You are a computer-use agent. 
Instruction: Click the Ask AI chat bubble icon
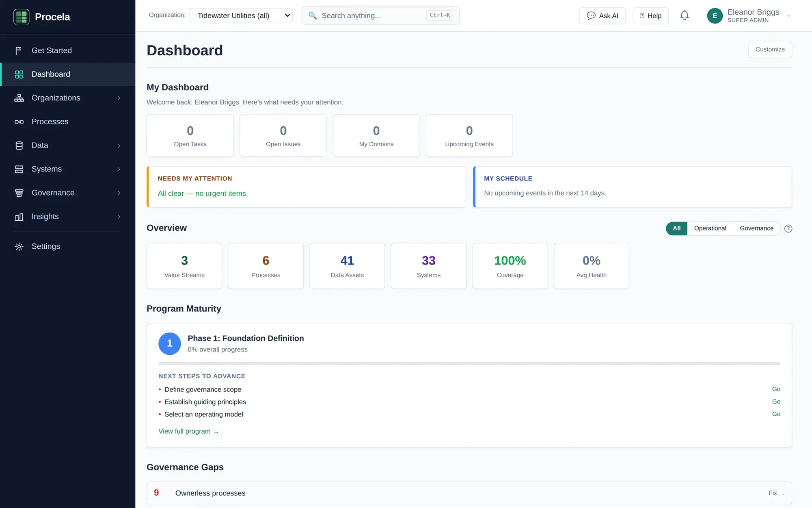591,15
